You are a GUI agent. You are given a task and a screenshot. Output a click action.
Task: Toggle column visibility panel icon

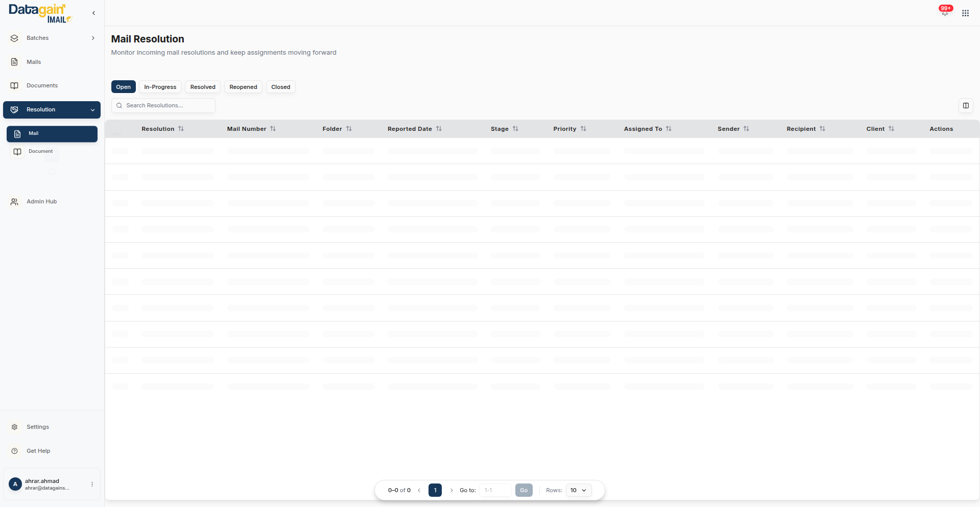966,106
